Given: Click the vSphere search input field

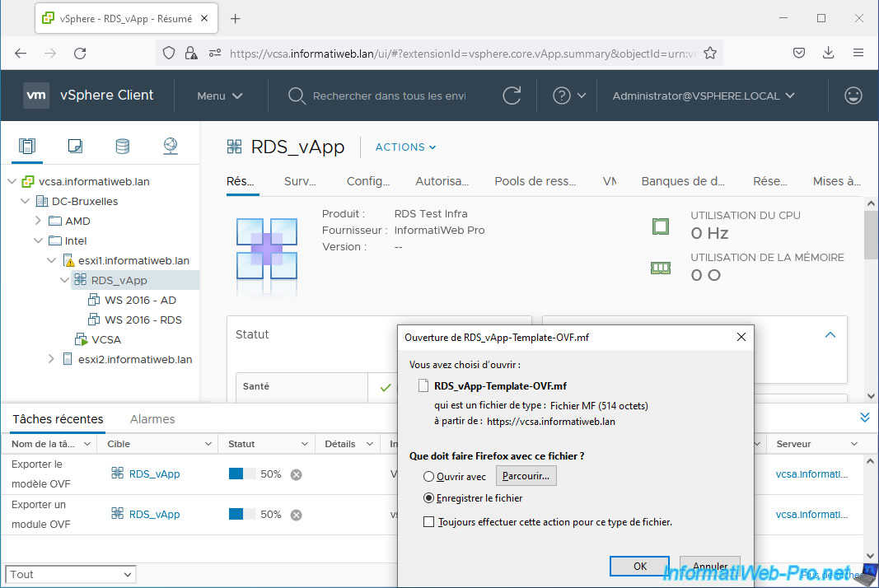Looking at the screenshot, I should pyautogui.click(x=389, y=96).
